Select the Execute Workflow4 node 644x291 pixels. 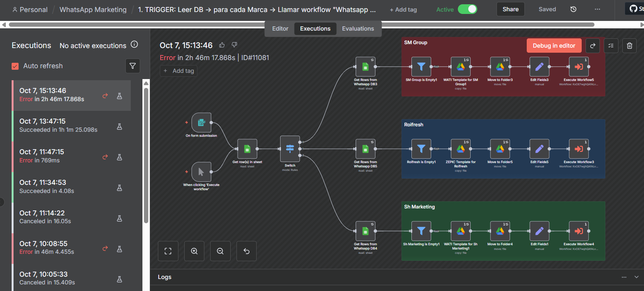click(x=579, y=231)
